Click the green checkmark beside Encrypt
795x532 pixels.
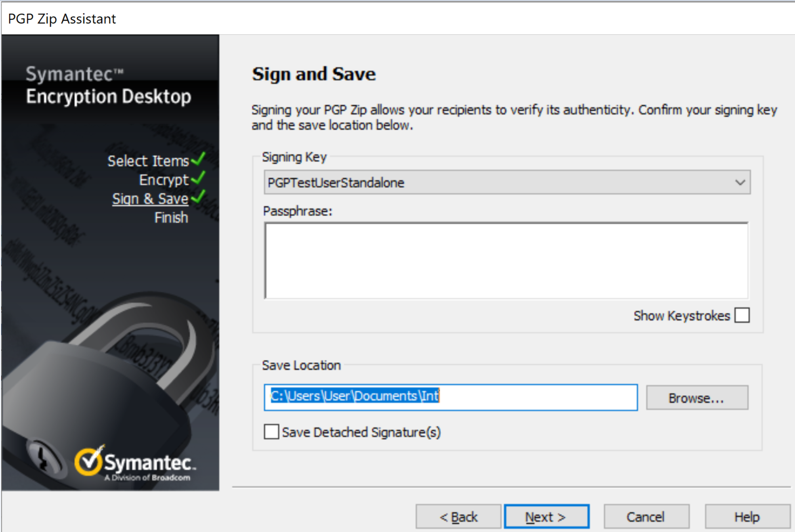198,178
